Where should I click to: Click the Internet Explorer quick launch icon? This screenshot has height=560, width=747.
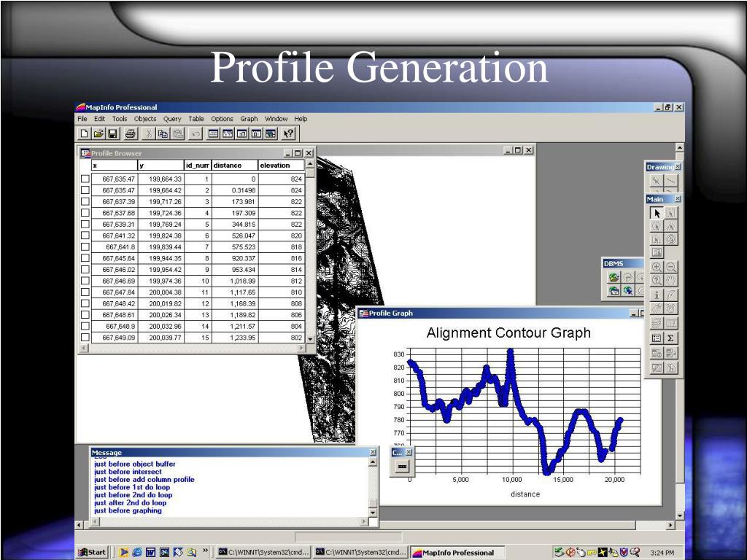[137, 553]
